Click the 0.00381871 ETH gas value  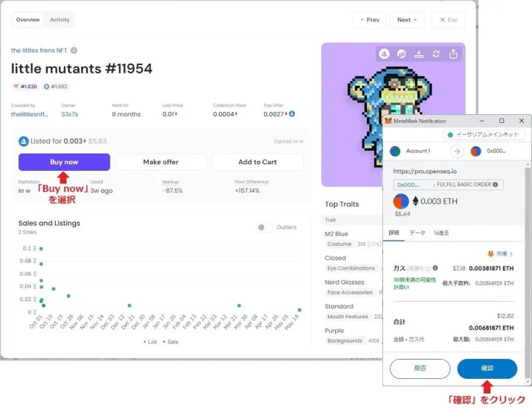[491, 268]
